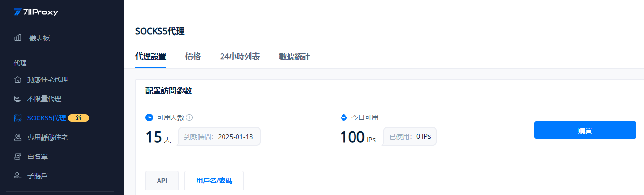Click the info icon next to 可用天數
Image resolution: width=644 pixels, height=195 pixels.
coord(189,117)
